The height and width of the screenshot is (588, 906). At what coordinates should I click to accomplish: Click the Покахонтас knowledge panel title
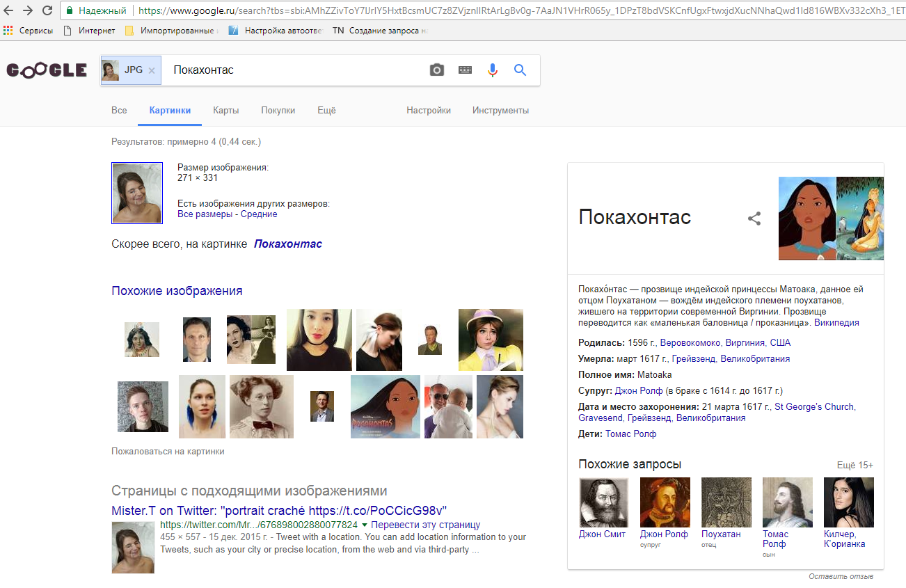635,217
